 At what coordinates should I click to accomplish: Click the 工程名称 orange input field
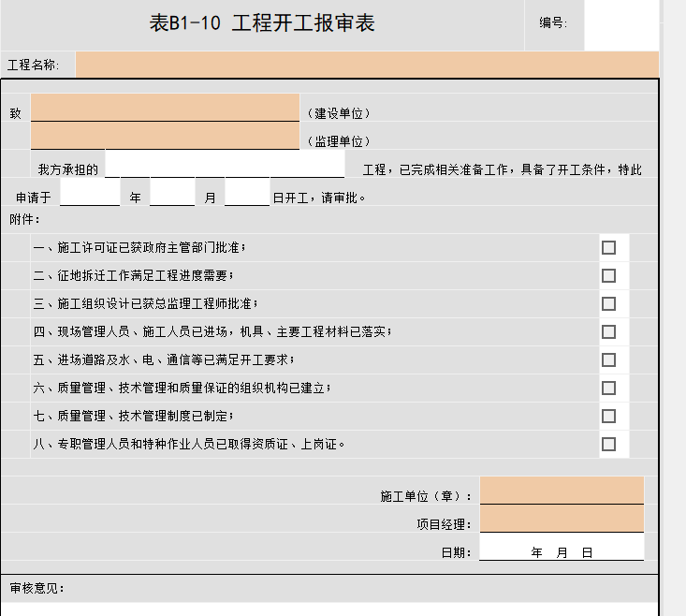(367, 65)
